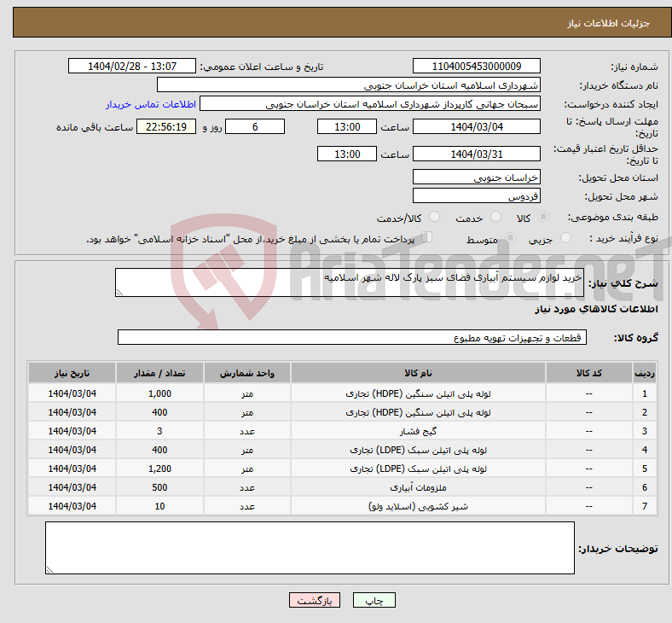Click the quantity 1,000 in row 1
Image resolution: width=672 pixels, height=623 pixels.
(159, 393)
